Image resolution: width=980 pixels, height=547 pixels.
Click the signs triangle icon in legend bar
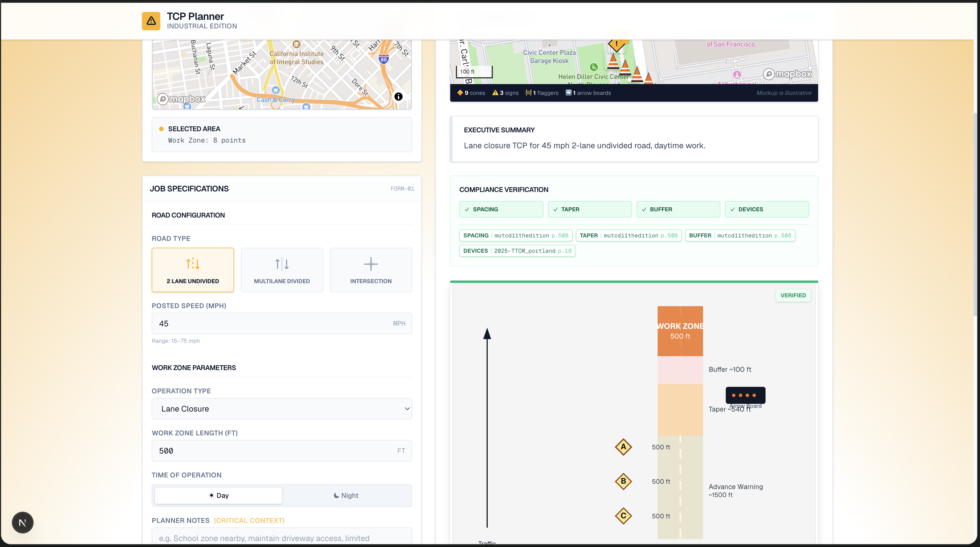[495, 92]
